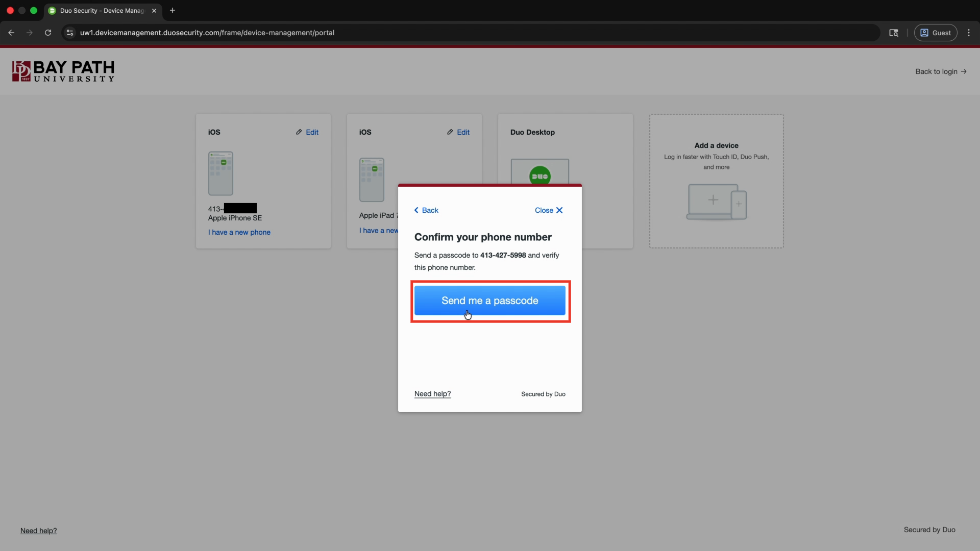This screenshot has height=551, width=980.
Task: Click the Add a device card icon
Action: (716, 202)
